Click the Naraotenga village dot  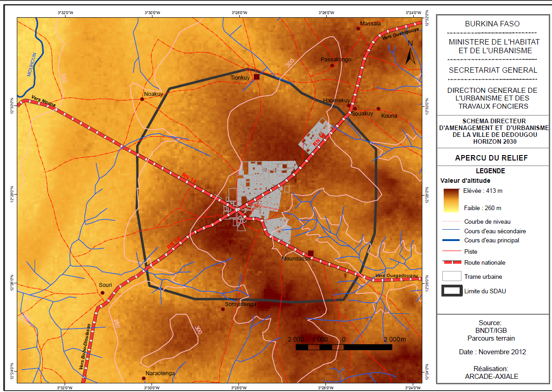144,378
